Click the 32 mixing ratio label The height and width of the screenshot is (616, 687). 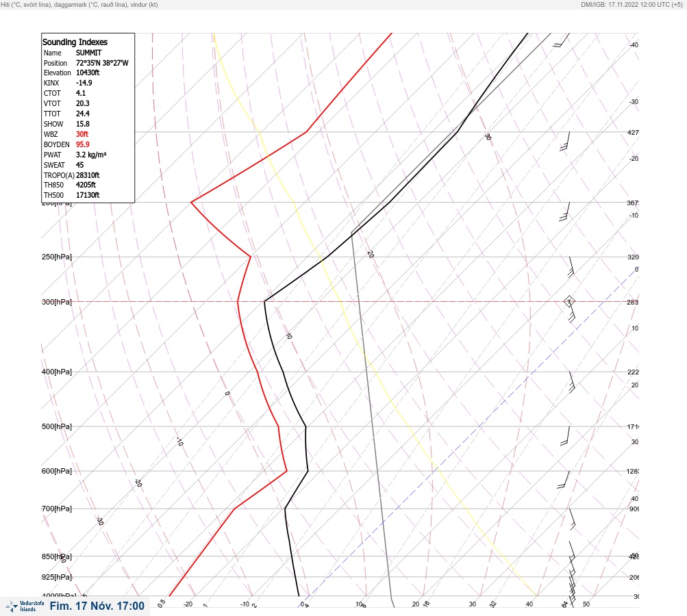click(x=493, y=604)
